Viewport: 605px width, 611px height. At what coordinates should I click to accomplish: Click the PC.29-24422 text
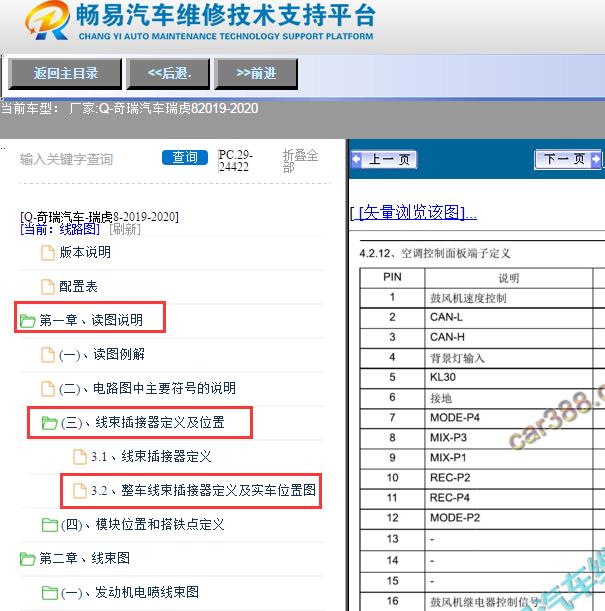pyautogui.click(x=236, y=161)
